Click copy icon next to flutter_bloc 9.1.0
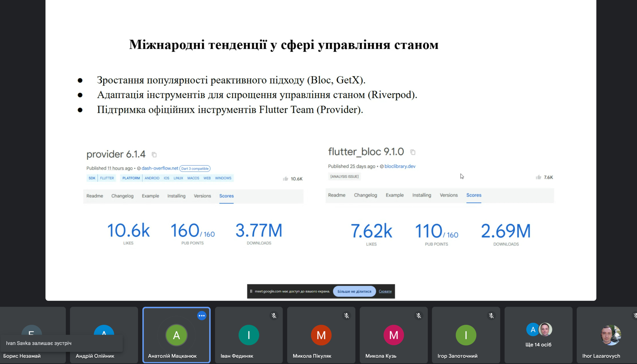The width and height of the screenshot is (637, 364). 413,152
